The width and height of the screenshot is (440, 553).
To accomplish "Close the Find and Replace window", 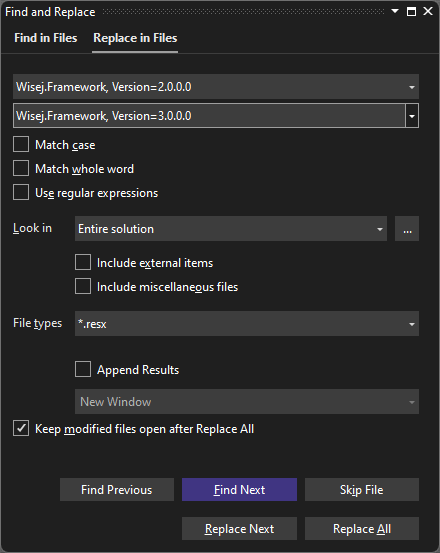I will pos(428,11).
